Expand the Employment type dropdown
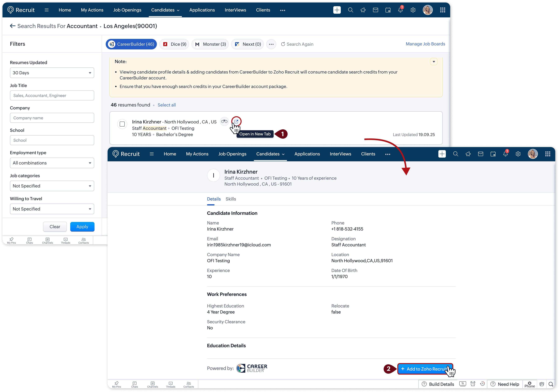 pyautogui.click(x=52, y=163)
